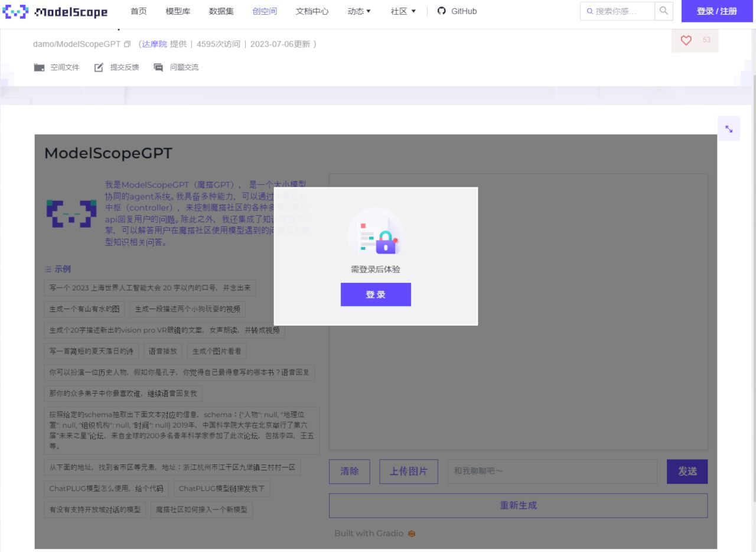
Task: Like the space with the heart icon
Action: tap(686, 40)
